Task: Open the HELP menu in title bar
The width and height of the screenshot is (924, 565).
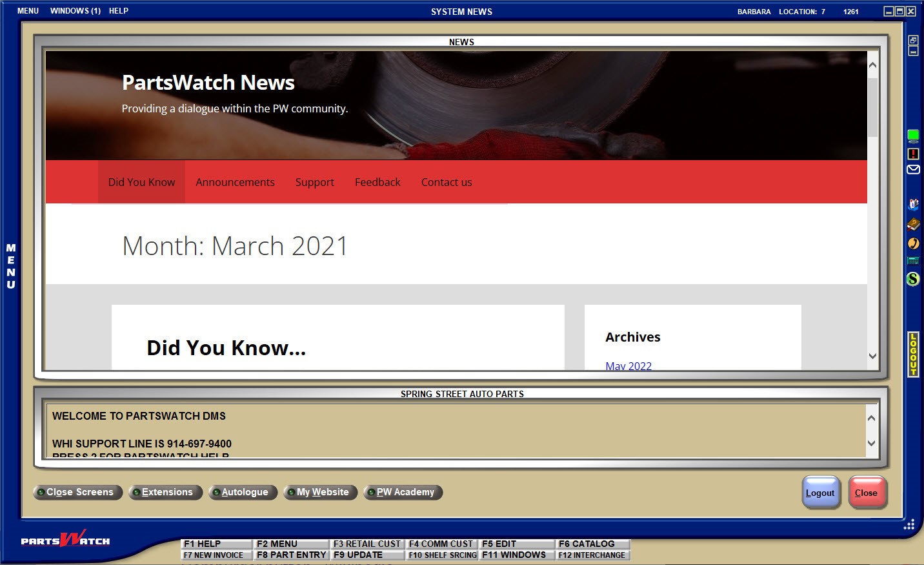Action: [x=119, y=11]
